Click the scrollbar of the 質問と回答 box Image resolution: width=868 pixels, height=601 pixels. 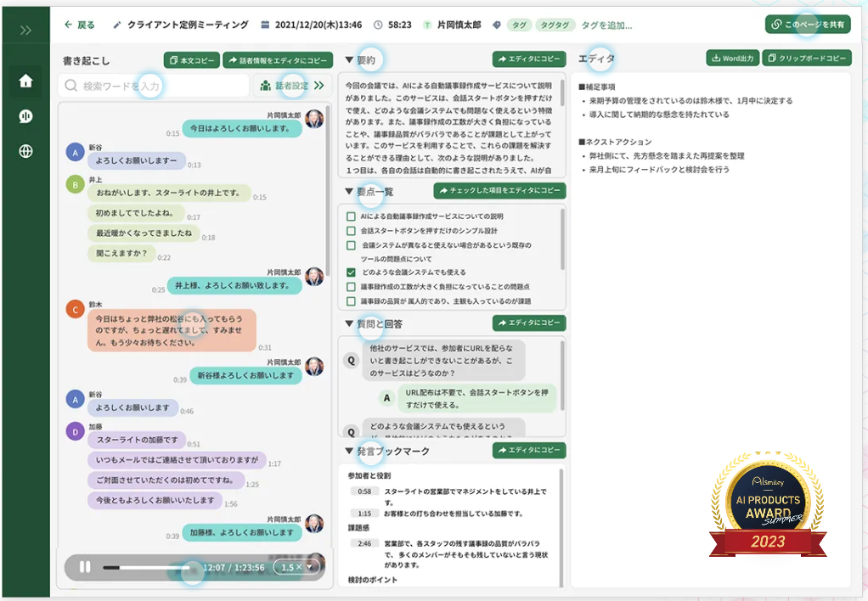pos(562,376)
